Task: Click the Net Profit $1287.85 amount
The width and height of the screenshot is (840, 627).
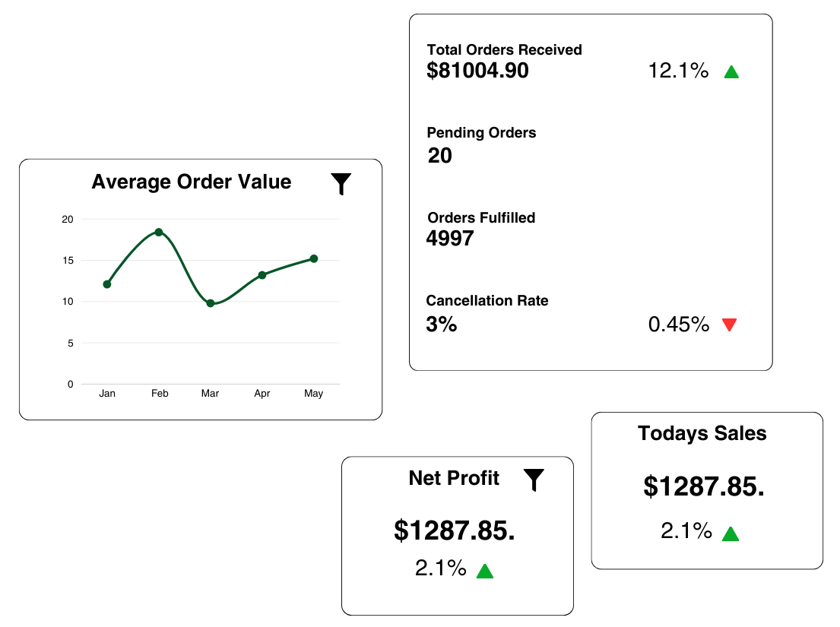Action: (455, 530)
